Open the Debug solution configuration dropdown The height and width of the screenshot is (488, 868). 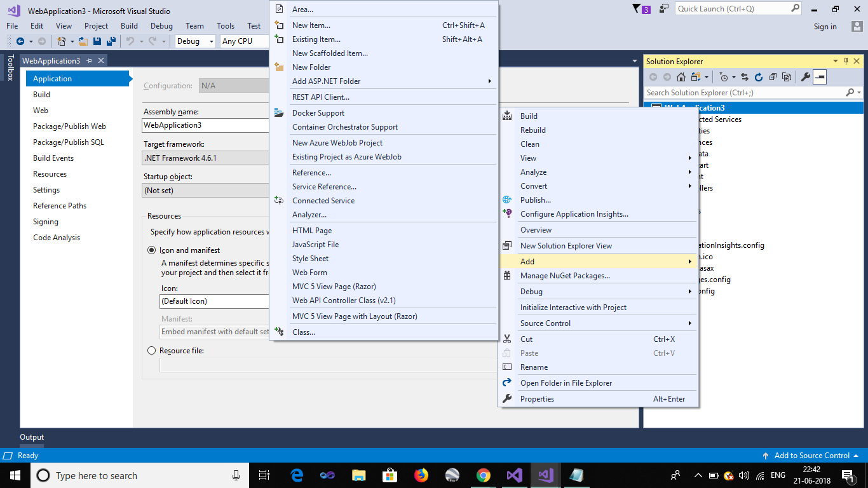[x=196, y=41]
